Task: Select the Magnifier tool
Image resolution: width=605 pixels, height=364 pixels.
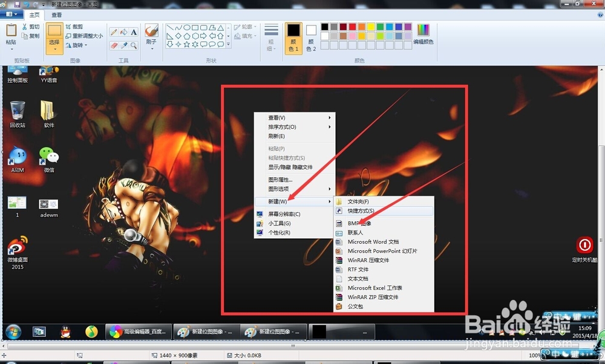Action: click(x=134, y=45)
